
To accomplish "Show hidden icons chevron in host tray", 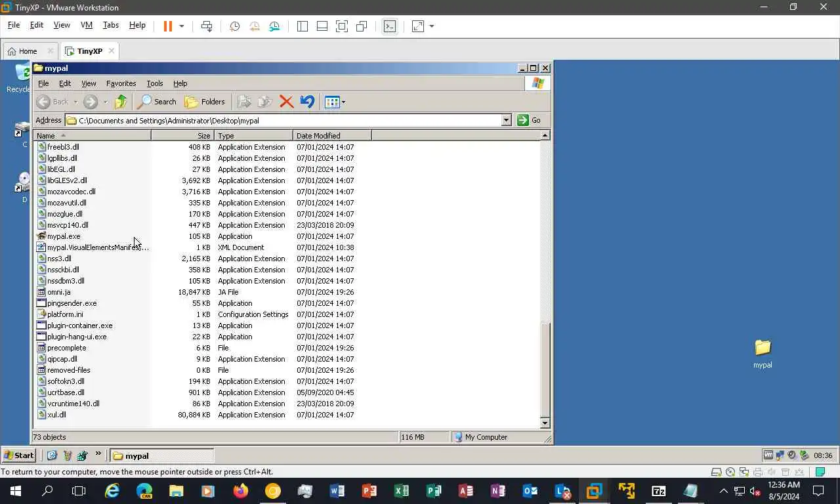I will point(724,491).
